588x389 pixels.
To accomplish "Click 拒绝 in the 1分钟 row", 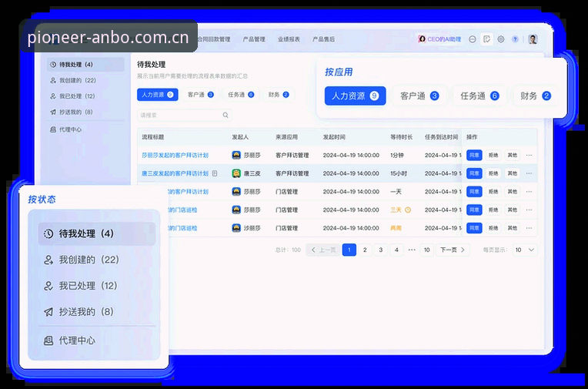I will click(493, 155).
